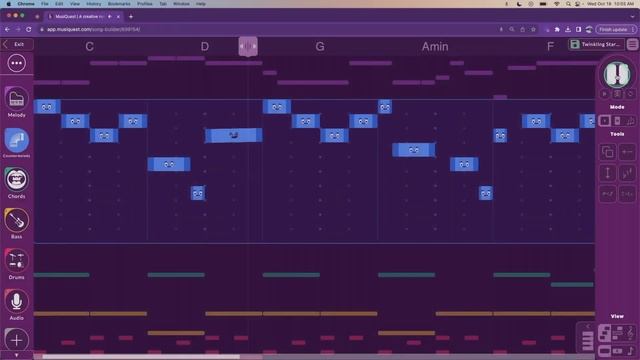Open the History menu

[93, 4]
